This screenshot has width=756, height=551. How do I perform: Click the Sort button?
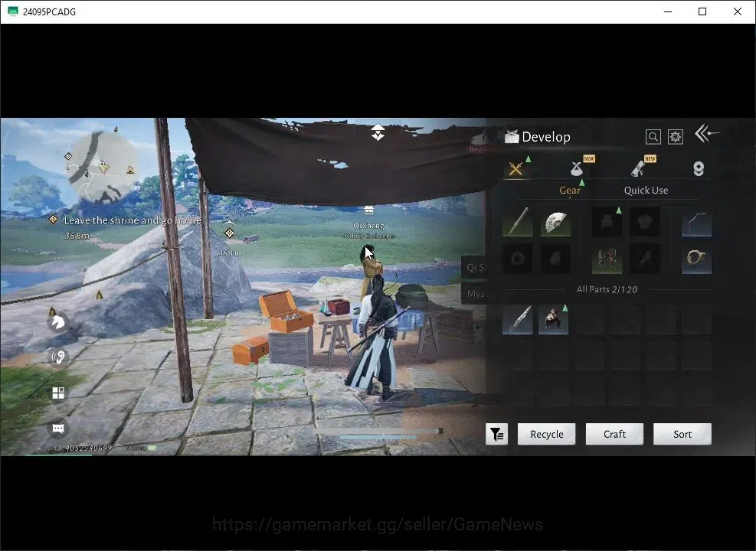pos(682,434)
